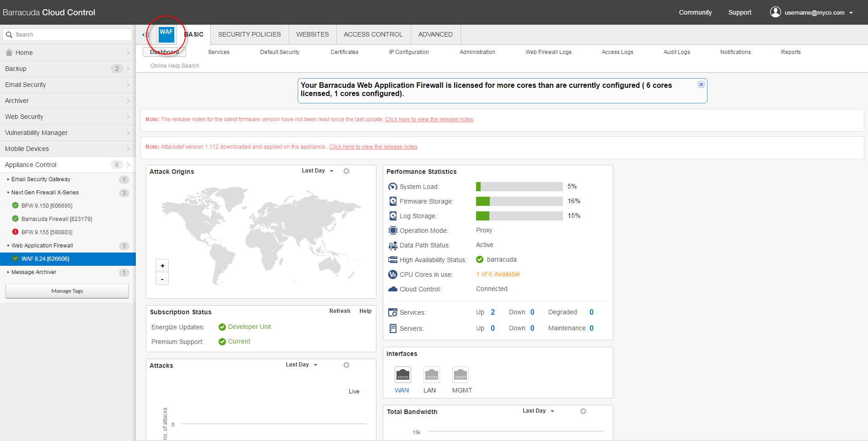
Task: Click the Cloud Control cloud icon
Action: (393, 289)
